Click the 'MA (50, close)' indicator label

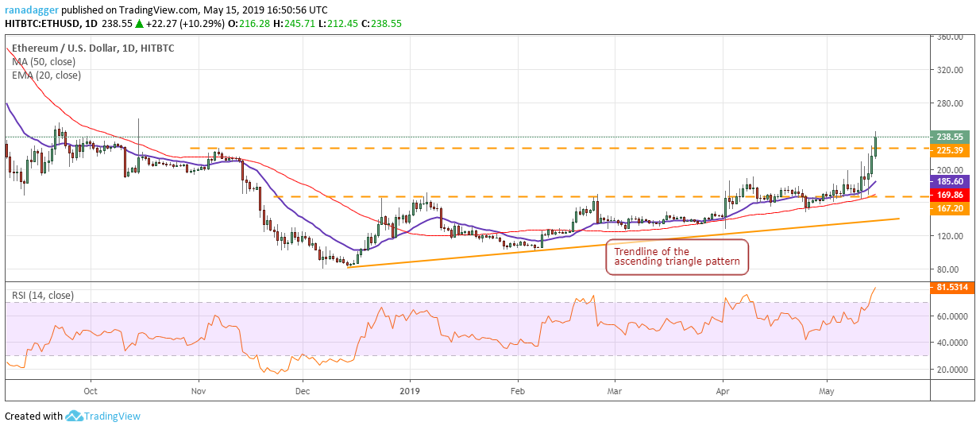tap(43, 62)
